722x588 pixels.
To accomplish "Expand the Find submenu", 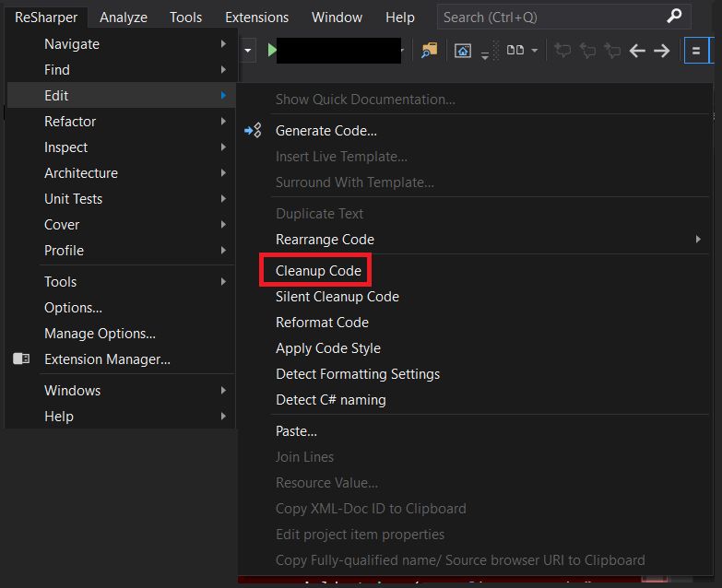I will [x=122, y=69].
